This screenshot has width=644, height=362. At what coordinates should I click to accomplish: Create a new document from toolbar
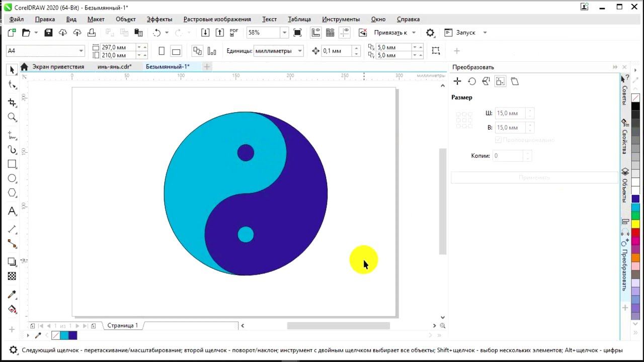(x=12, y=33)
